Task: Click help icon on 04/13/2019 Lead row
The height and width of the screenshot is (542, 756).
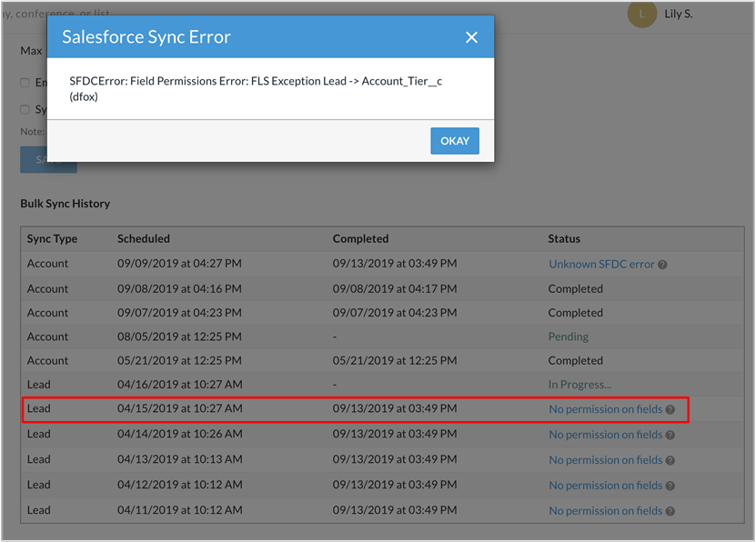Action: (x=670, y=460)
